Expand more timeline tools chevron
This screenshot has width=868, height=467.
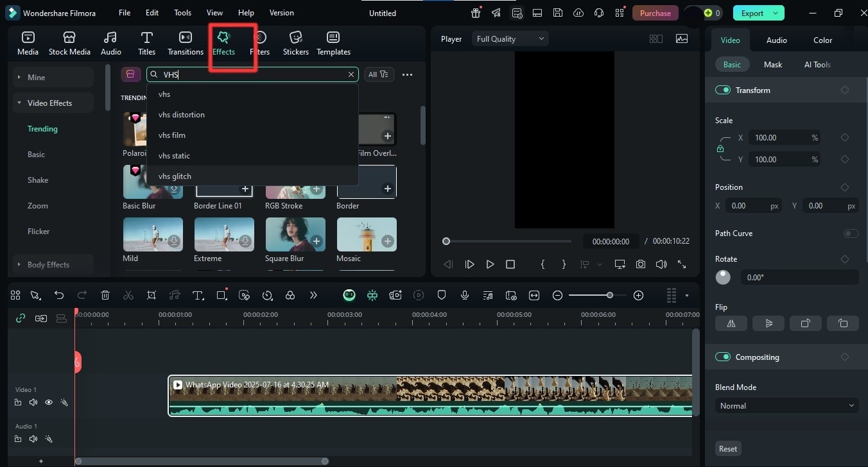pyautogui.click(x=313, y=295)
